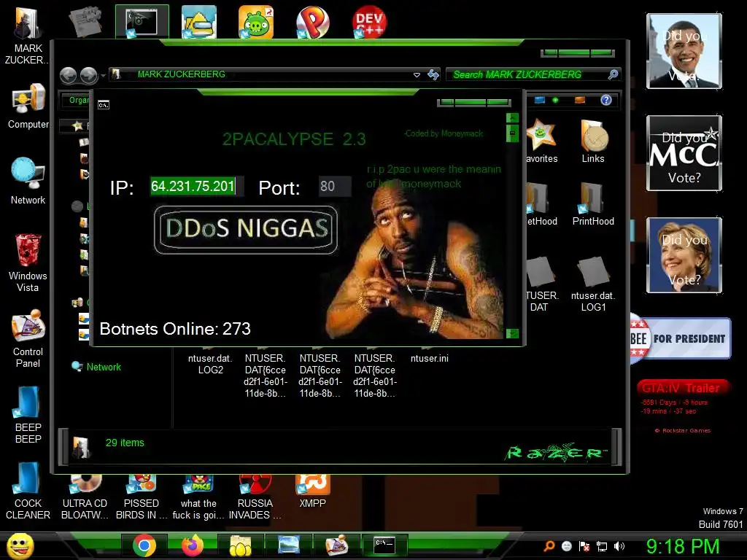Image resolution: width=747 pixels, height=560 pixels.
Task: Click the Explorer Forward arrow button
Action: (88, 75)
